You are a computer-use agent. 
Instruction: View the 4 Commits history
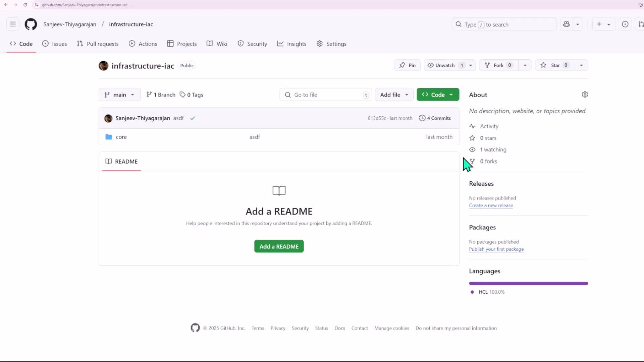coord(435,118)
